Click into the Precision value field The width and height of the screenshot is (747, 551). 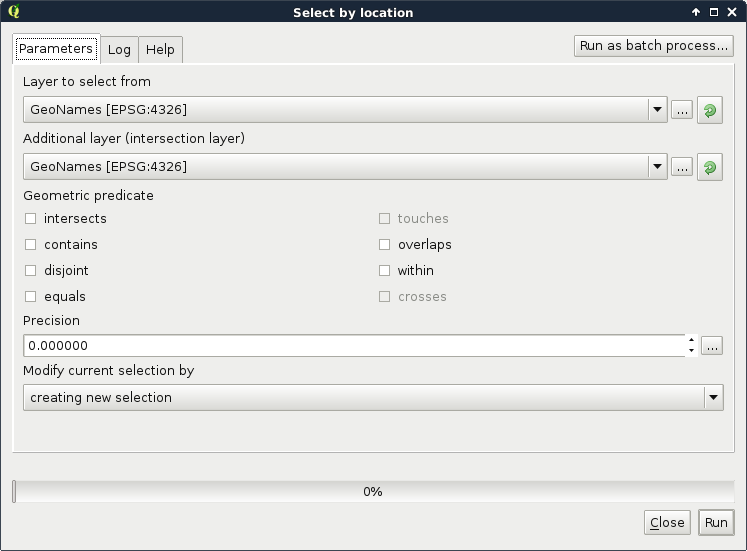(x=350, y=346)
